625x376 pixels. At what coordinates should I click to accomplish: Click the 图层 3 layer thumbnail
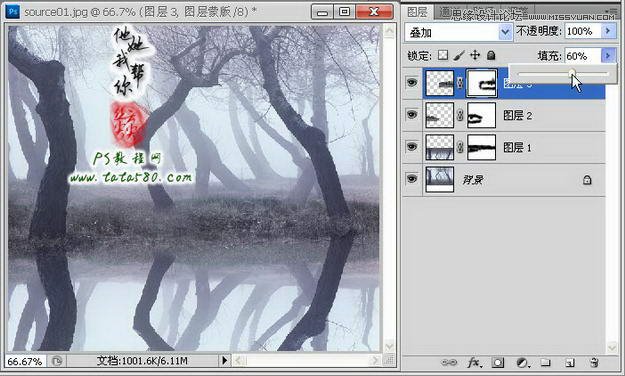(x=439, y=83)
